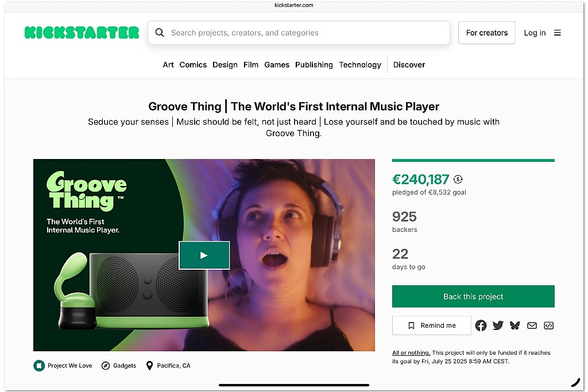Share on Bluesky butterfly icon

515,325
